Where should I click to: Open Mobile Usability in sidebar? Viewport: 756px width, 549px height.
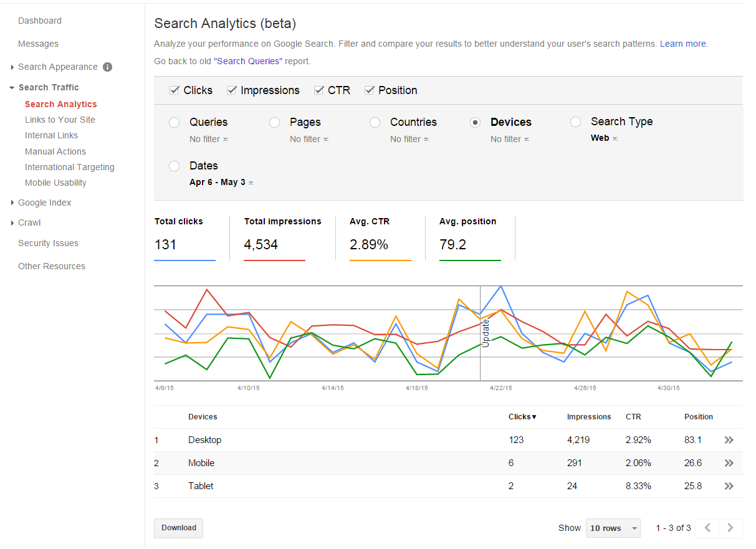point(55,183)
